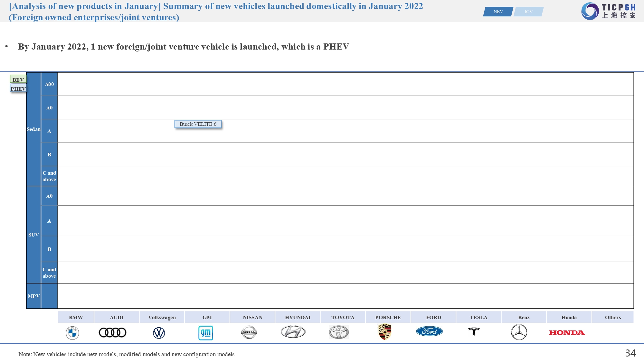The width and height of the screenshot is (644, 362).
Task: Click the Mercedes-Benz star logo
Action: 519,332
